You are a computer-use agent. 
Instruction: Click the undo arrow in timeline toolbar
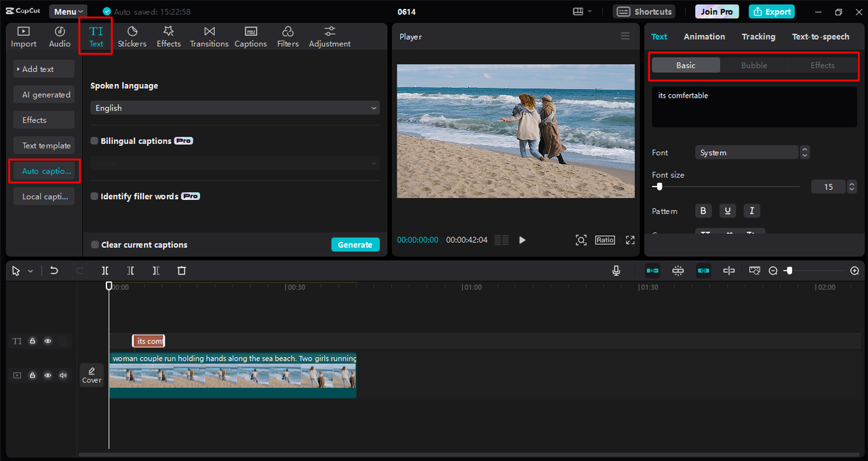pyautogui.click(x=54, y=270)
